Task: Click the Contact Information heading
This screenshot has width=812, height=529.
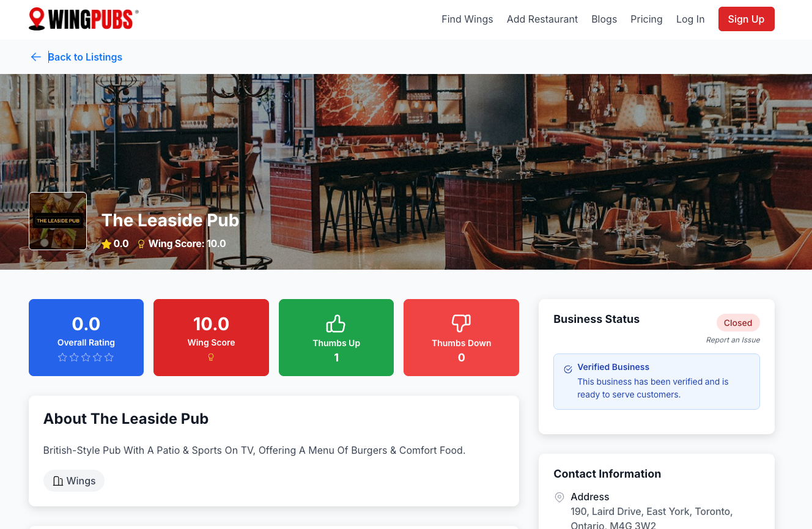Action: [x=607, y=474]
